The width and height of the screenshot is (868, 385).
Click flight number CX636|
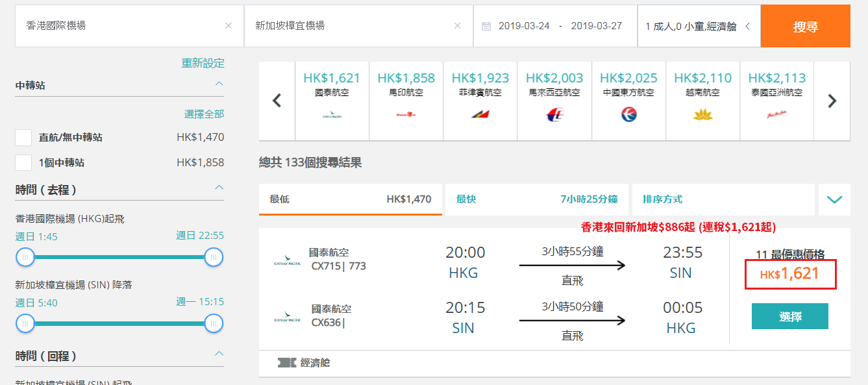[328, 323]
